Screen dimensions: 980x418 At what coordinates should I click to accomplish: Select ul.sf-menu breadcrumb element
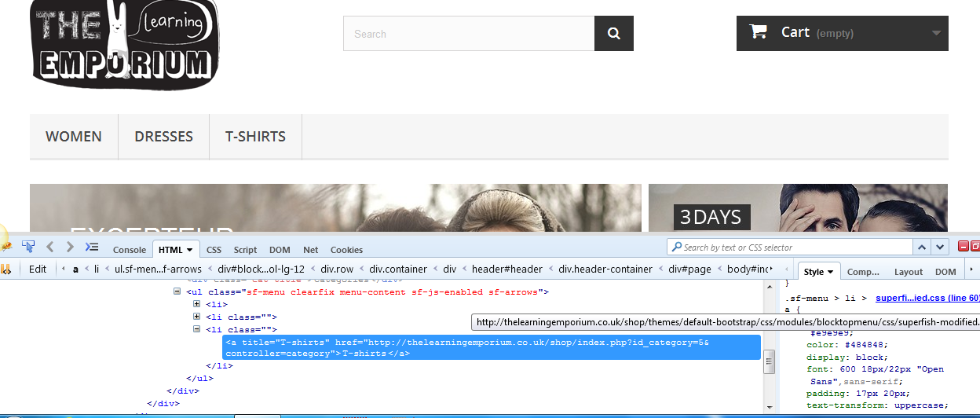pyautogui.click(x=158, y=269)
